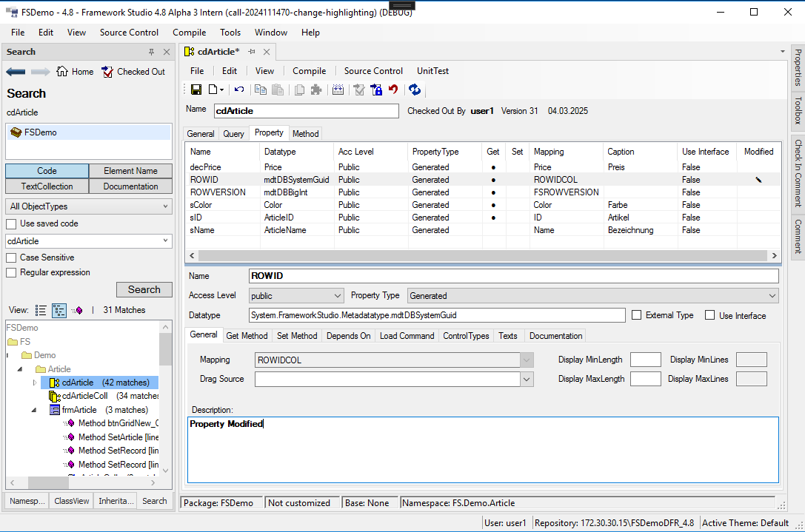Save cdArticle with the floppy disk icon
Viewport: 805px width, 532px height.
coord(196,90)
